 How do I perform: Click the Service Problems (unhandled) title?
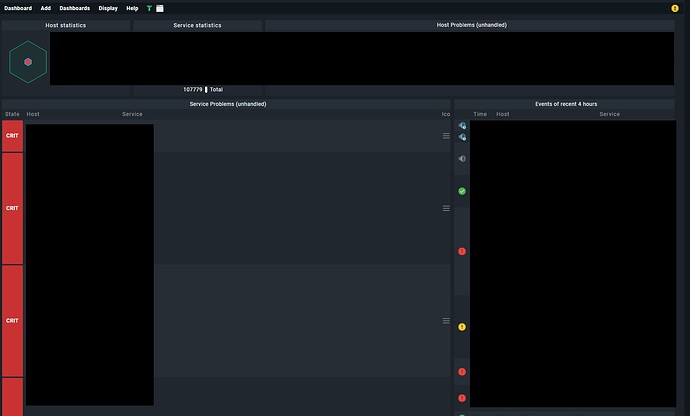pos(227,104)
